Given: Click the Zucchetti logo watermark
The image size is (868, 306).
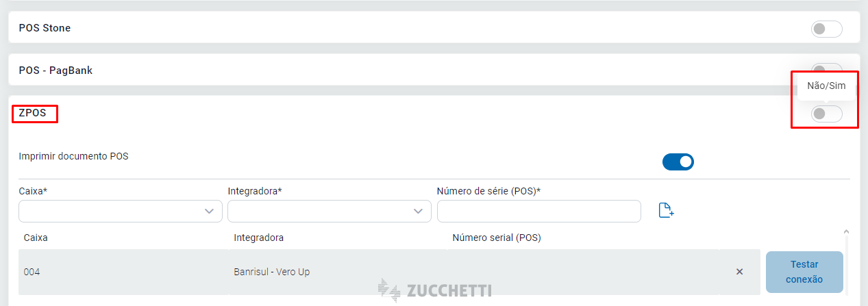Looking at the screenshot, I should tap(435, 290).
